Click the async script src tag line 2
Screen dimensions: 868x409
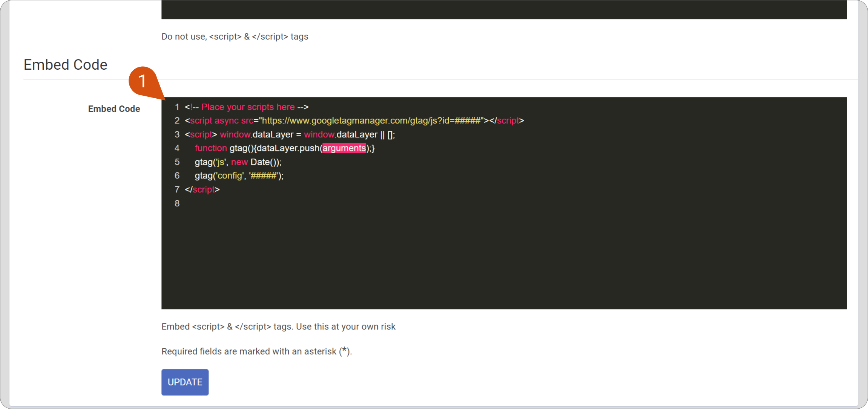point(354,121)
